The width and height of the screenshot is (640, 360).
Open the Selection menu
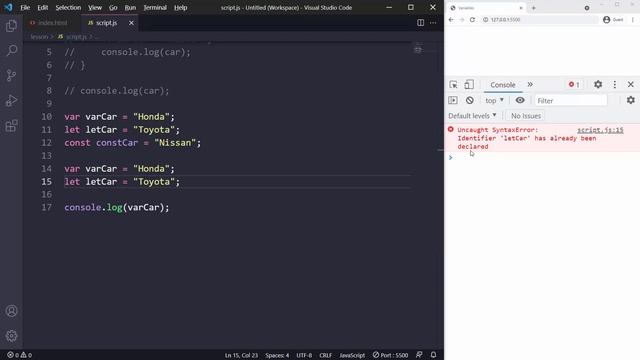click(68, 7)
